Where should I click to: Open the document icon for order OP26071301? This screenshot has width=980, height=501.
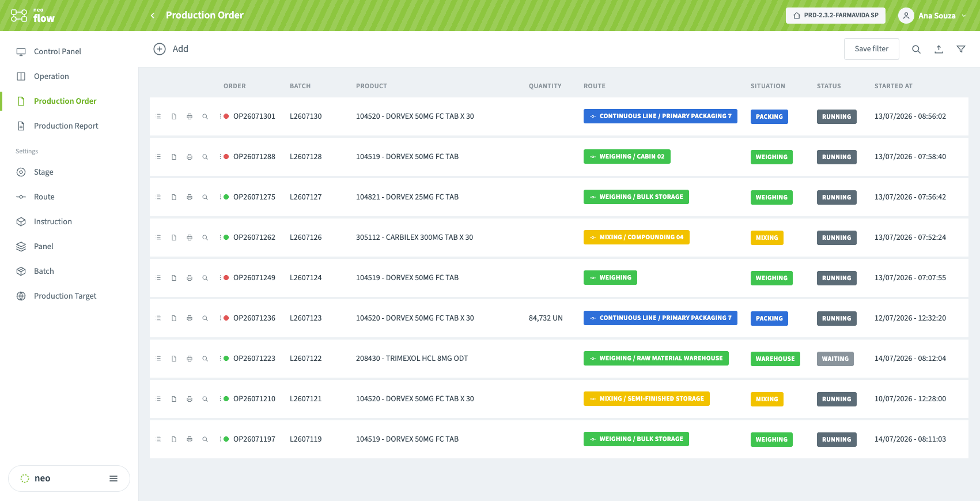click(174, 116)
